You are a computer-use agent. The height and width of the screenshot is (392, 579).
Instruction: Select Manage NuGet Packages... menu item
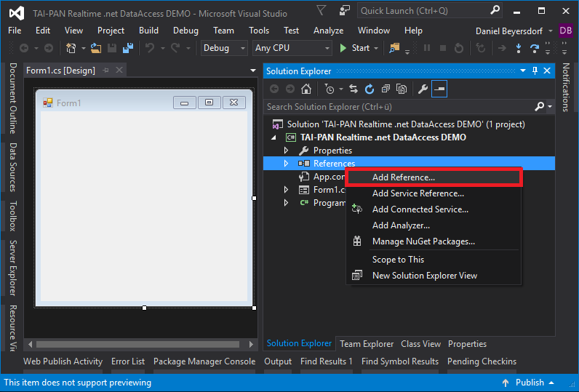(434, 241)
